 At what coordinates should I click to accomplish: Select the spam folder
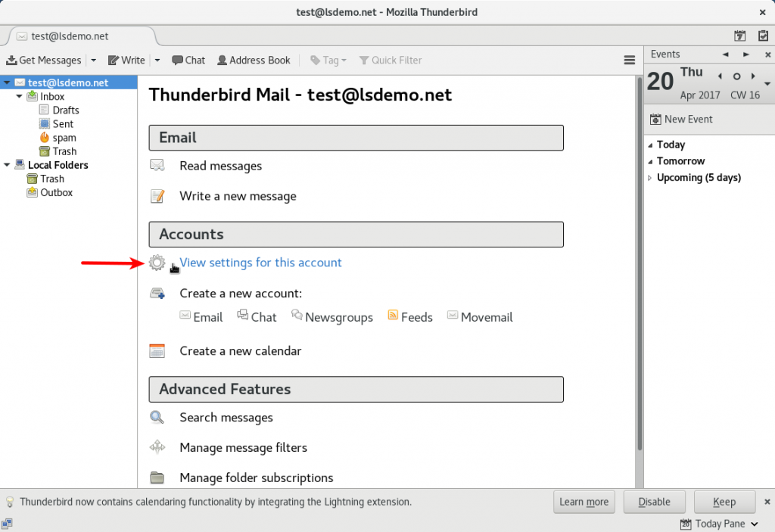[64, 138]
